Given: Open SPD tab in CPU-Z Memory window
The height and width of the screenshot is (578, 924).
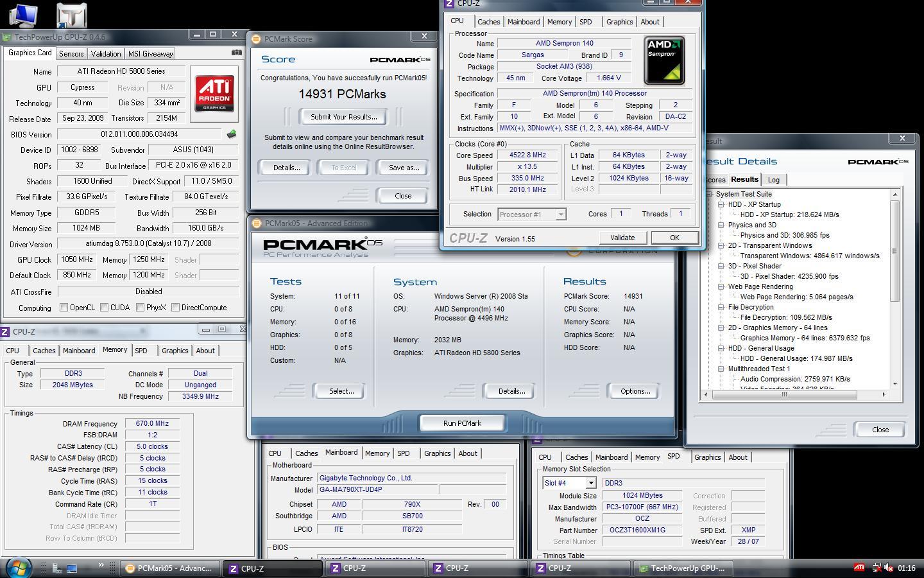Looking at the screenshot, I should coord(141,351).
